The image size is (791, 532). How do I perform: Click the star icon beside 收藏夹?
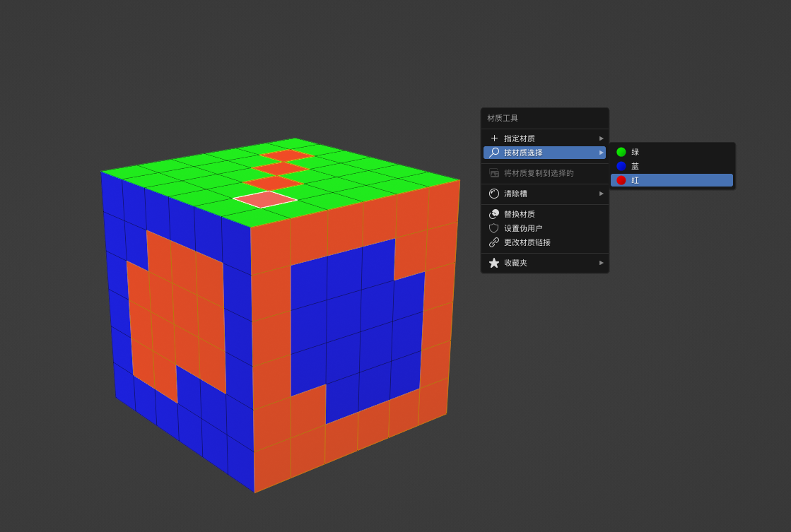click(494, 263)
